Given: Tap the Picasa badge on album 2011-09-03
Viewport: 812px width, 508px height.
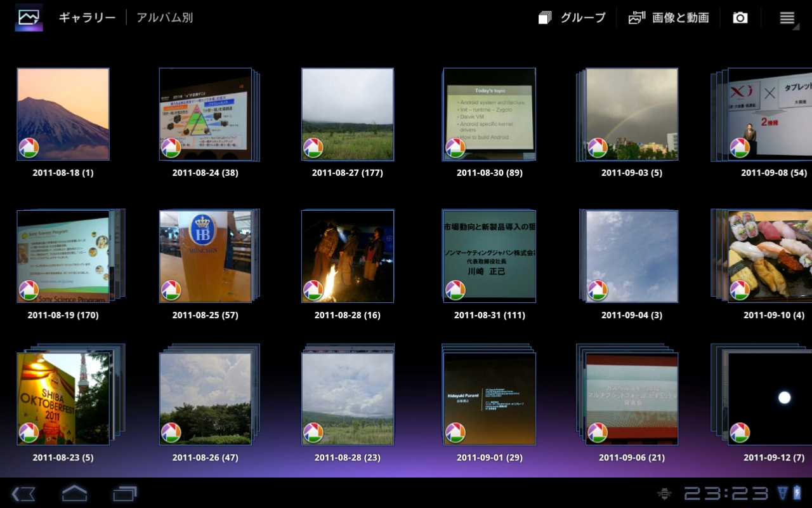Looking at the screenshot, I should click(597, 147).
